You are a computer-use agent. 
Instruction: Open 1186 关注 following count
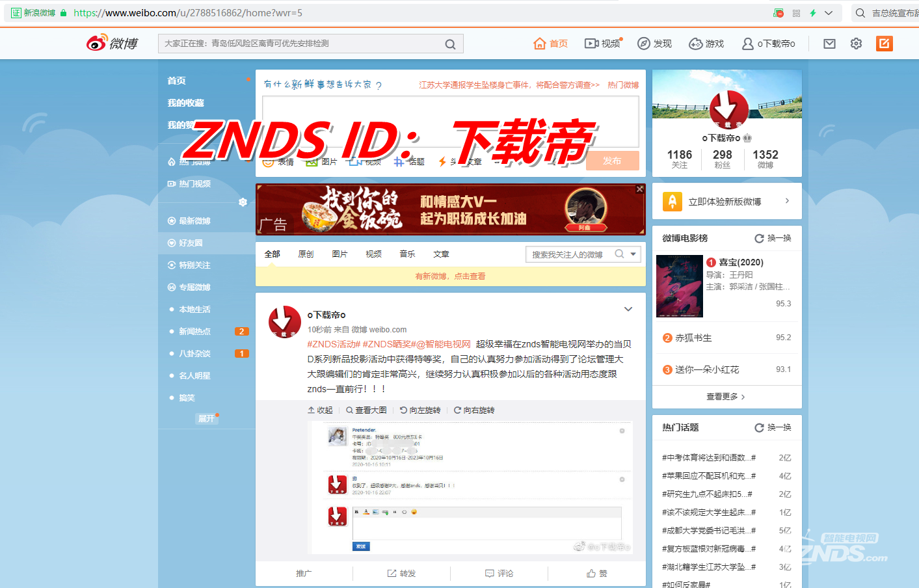coord(680,159)
